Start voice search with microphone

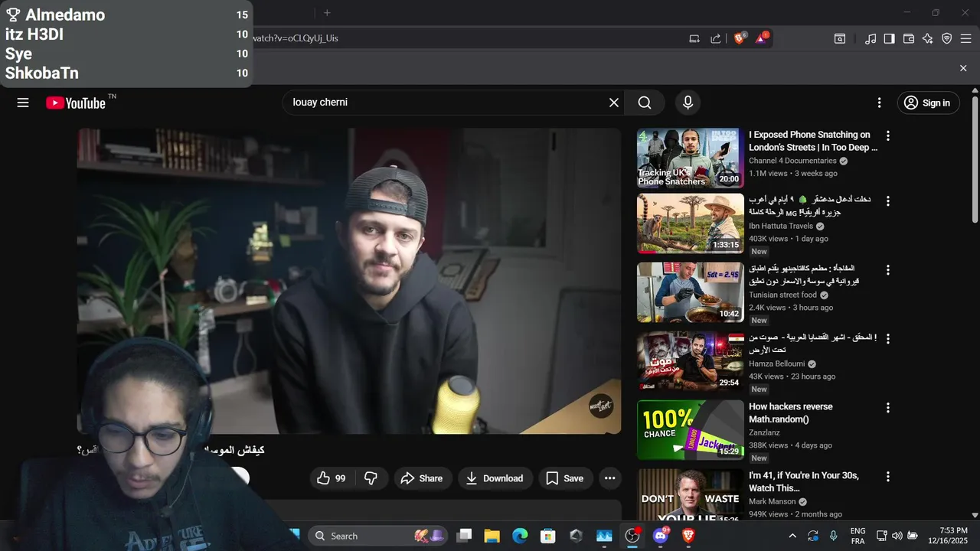688,103
